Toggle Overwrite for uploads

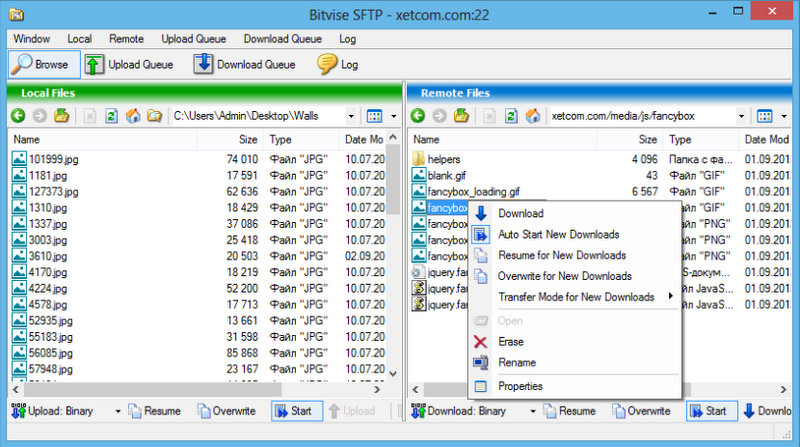pos(227,411)
